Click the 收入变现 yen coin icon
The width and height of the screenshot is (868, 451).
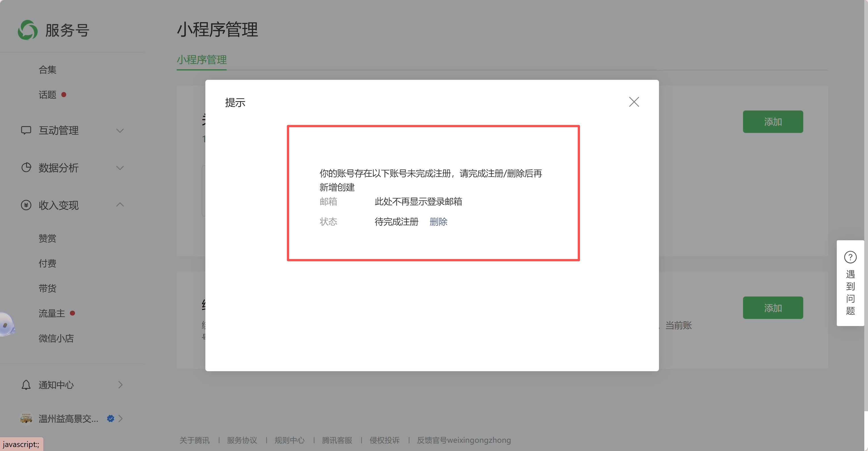(x=26, y=205)
